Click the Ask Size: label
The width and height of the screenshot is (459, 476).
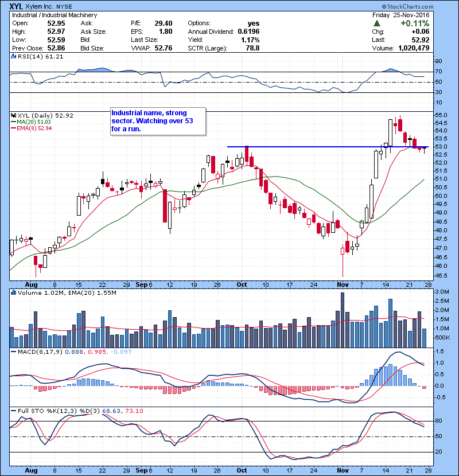coord(94,32)
